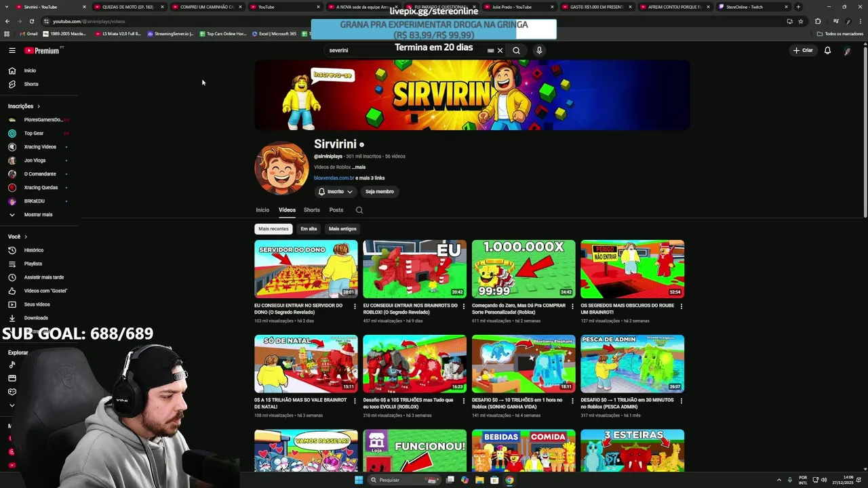Open the Windows Start menu
868x488 pixels.
click(x=359, y=480)
